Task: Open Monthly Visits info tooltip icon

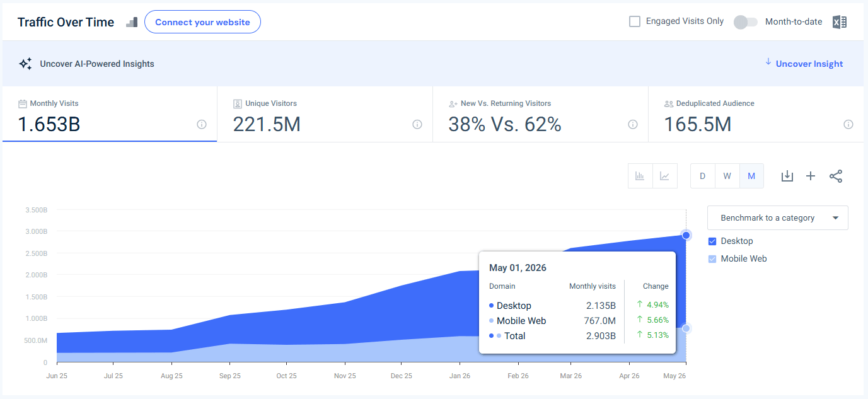Action: 202,125
